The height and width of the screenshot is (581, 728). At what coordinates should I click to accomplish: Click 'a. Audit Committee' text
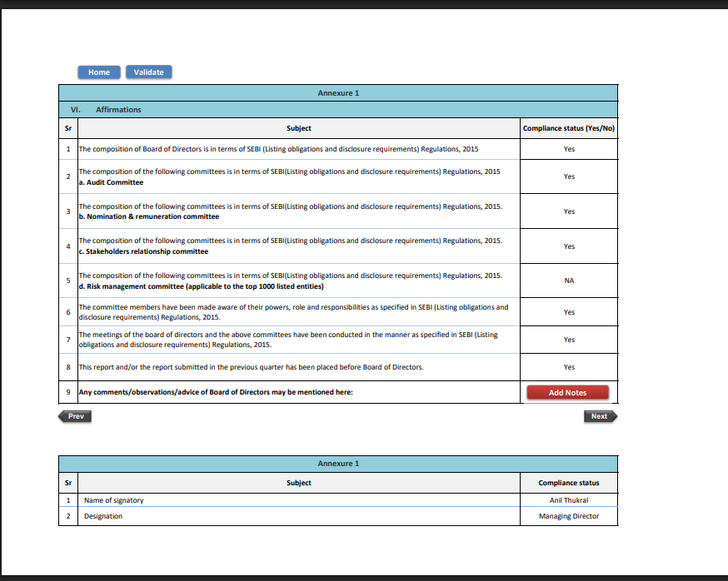[x=111, y=182]
